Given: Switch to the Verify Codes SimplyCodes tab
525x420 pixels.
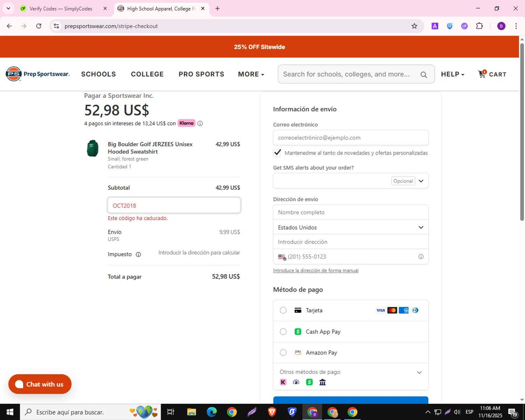Looking at the screenshot, I should [61, 9].
